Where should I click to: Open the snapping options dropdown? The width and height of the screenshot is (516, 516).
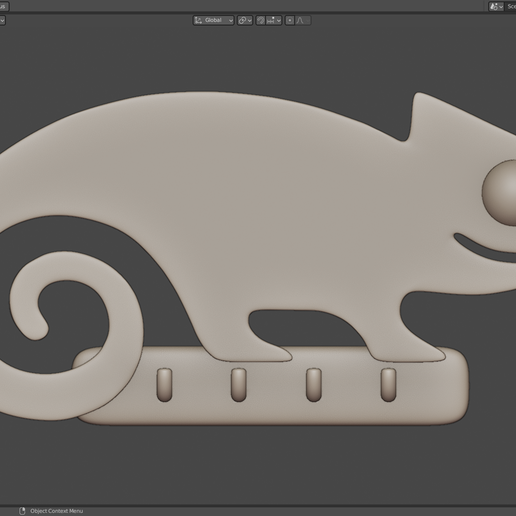click(x=274, y=20)
